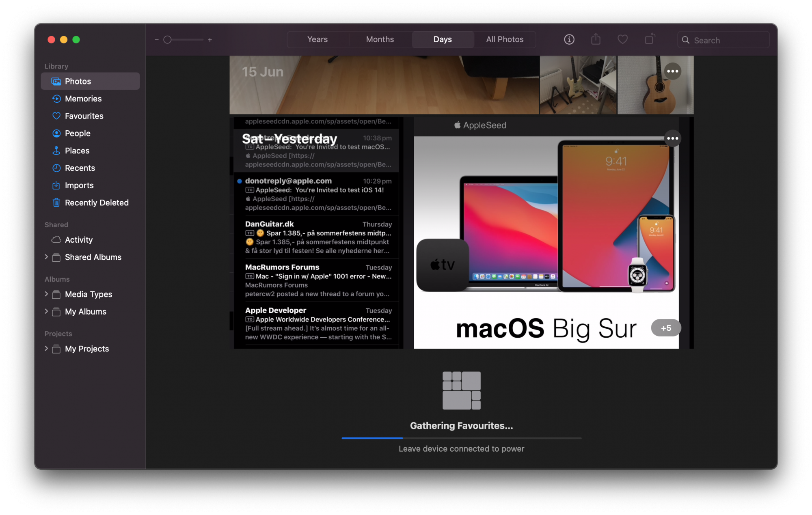Open the Places map section
This screenshot has width=812, height=515.
tap(77, 151)
